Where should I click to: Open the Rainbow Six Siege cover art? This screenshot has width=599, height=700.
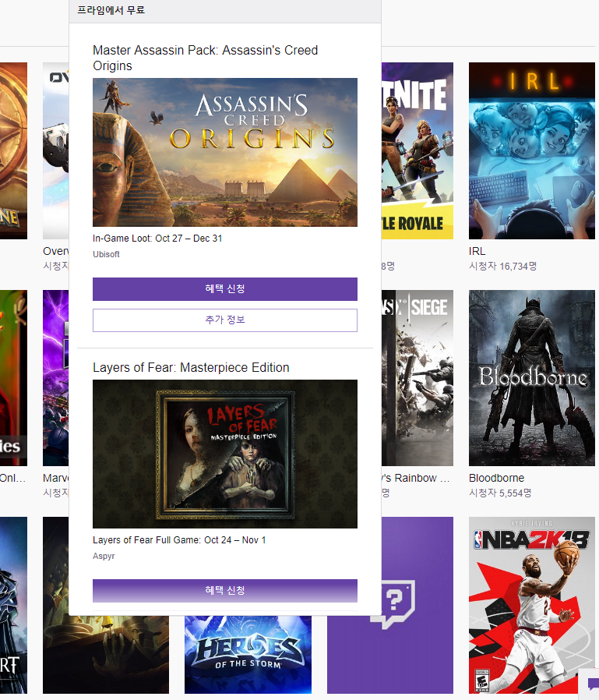pos(418,378)
